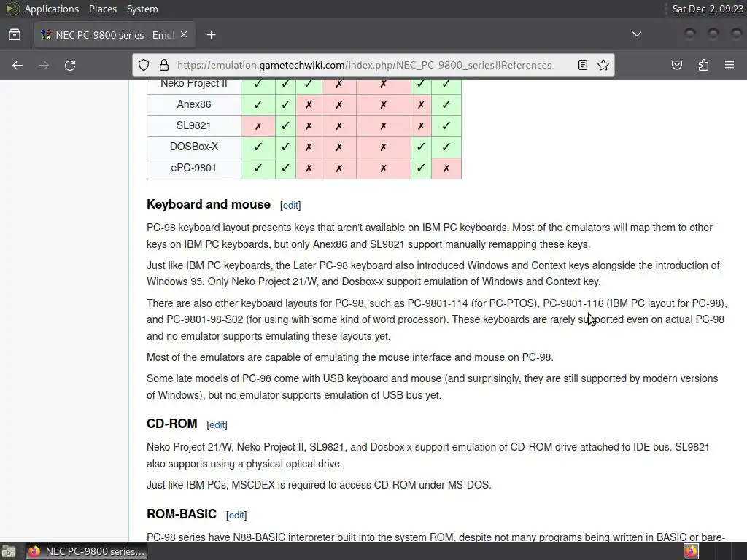This screenshot has height=560, width=747.
Task: Edit the CD-ROM section
Action: pos(217,425)
